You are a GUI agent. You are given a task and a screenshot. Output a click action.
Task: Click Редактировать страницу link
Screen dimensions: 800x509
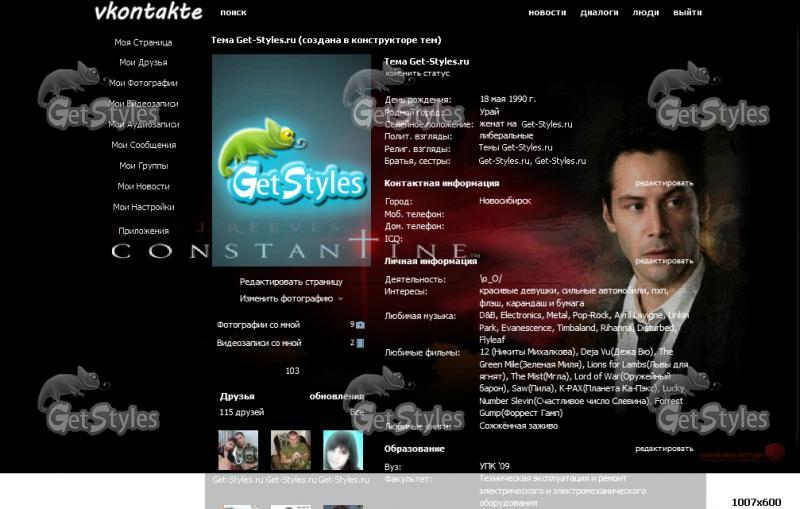point(291,282)
